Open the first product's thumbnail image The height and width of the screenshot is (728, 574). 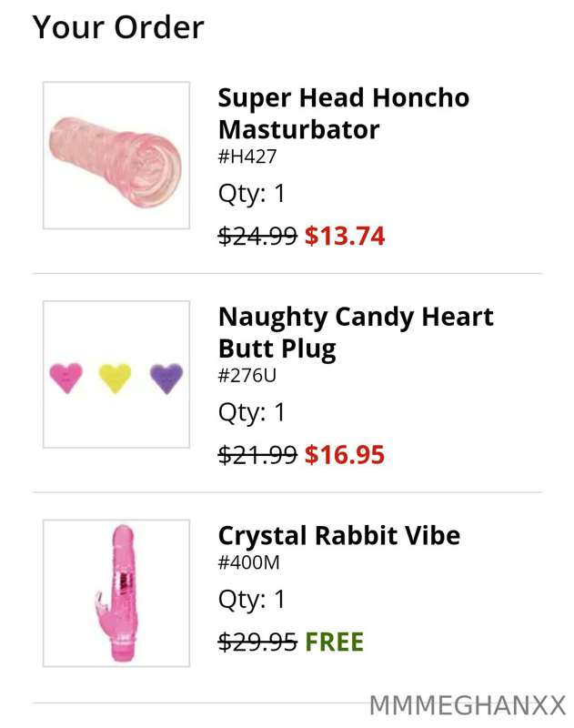[x=116, y=155]
